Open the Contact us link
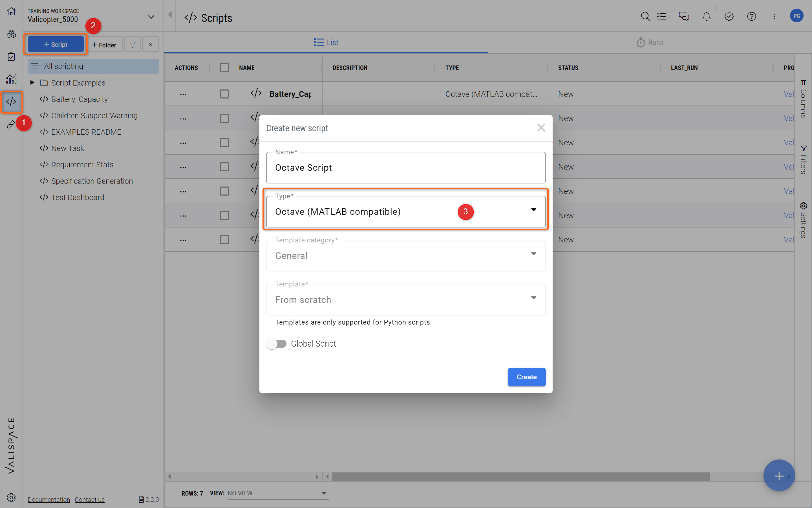This screenshot has height=508, width=812. [90, 499]
